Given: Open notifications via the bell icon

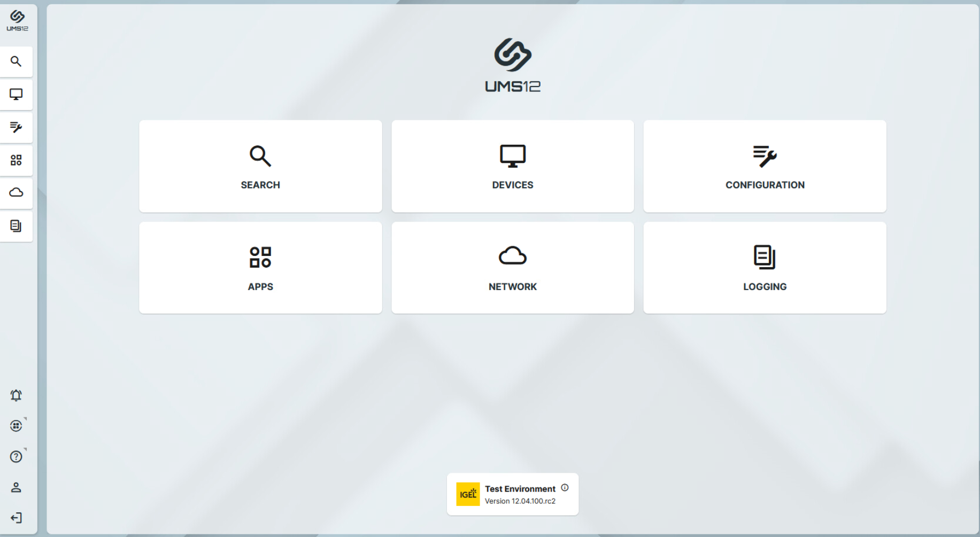Looking at the screenshot, I should coord(16,395).
